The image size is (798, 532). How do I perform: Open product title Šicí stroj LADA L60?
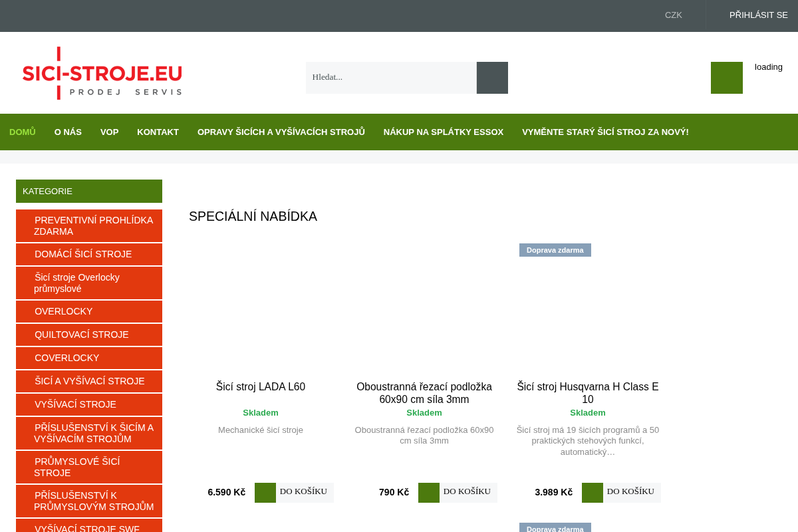click(x=261, y=387)
